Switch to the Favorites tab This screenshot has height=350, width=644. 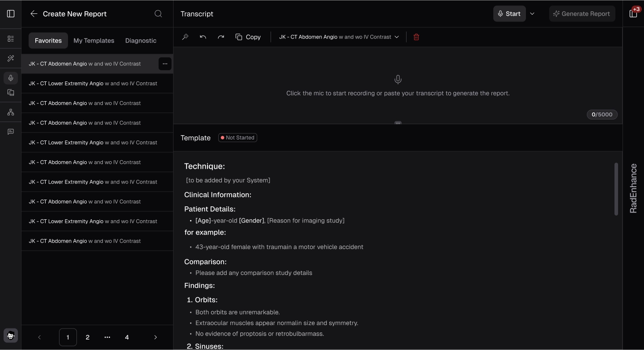pyautogui.click(x=48, y=40)
